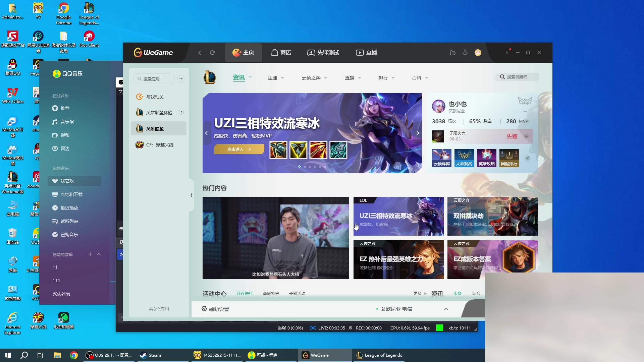
Task: Open WeGame downloads arrow icon
Action: (465, 53)
